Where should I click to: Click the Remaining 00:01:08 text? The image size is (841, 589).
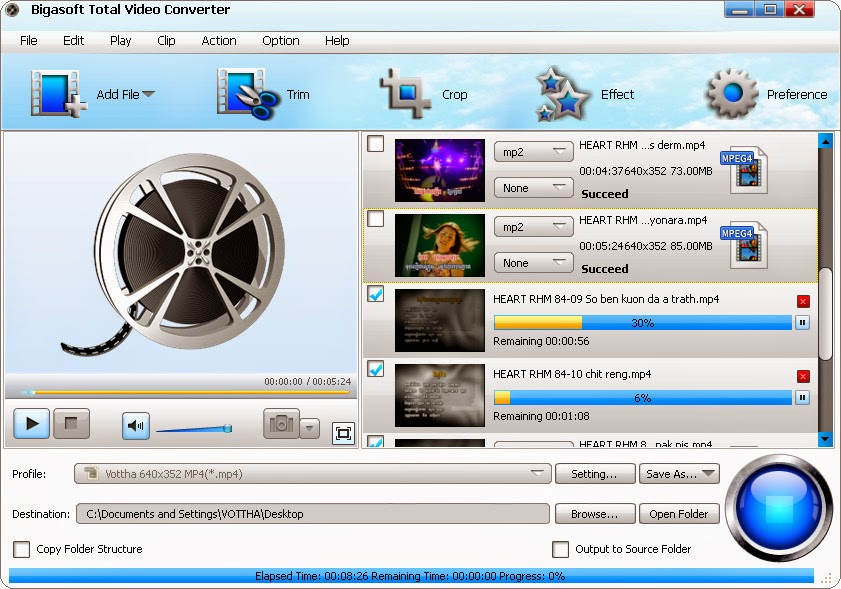click(x=541, y=416)
